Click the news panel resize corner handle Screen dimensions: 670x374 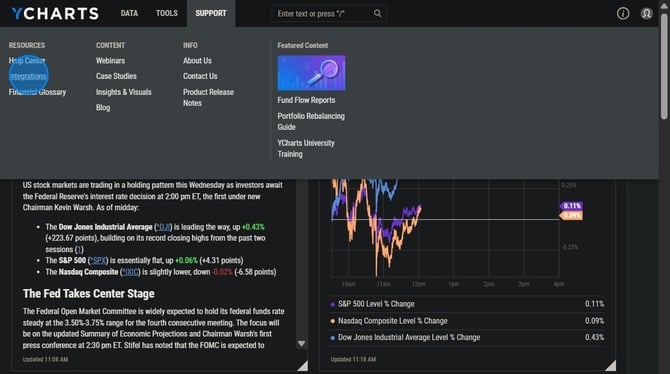pyautogui.click(x=303, y=365)
